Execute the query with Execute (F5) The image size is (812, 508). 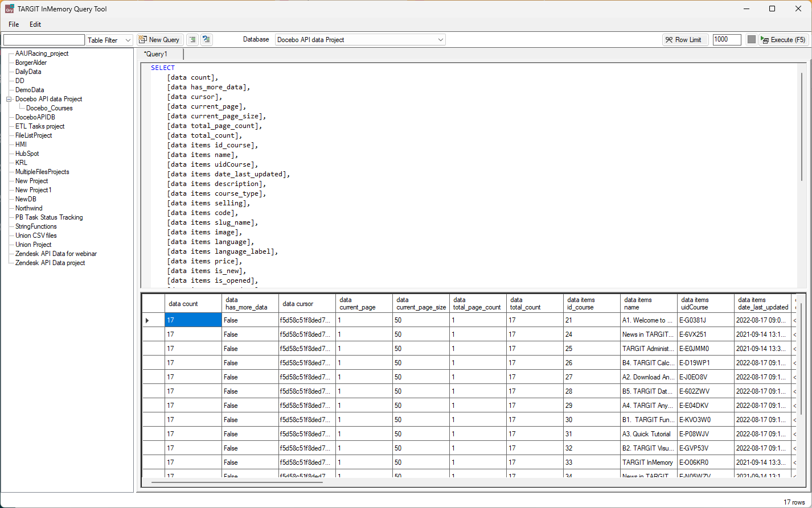pyautogui.click(x=784, y=40)
